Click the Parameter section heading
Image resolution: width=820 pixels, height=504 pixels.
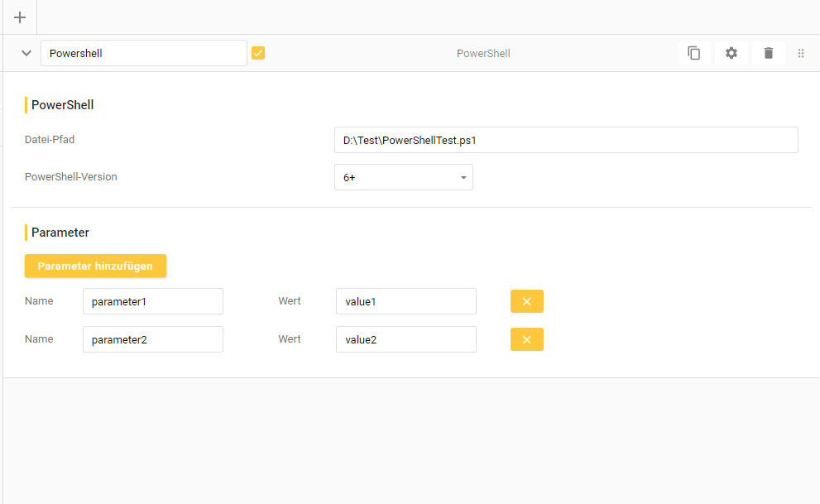pos(60,233)
